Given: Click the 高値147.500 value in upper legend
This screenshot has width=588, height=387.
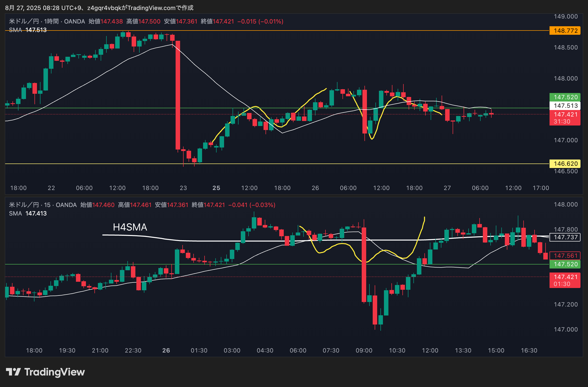Looking at the screenshot, I should click(x=143, y=21).
